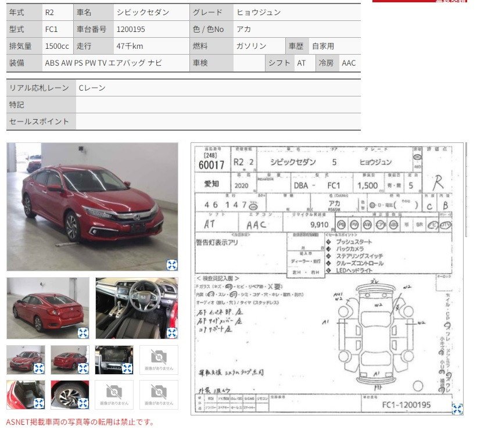Select the AT shift value
477x448 pixels.
click(x=301, y=63)
